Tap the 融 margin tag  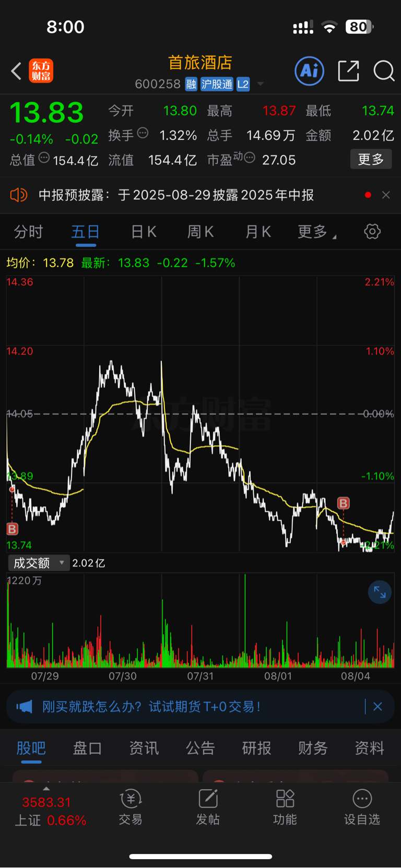point(191,84)
